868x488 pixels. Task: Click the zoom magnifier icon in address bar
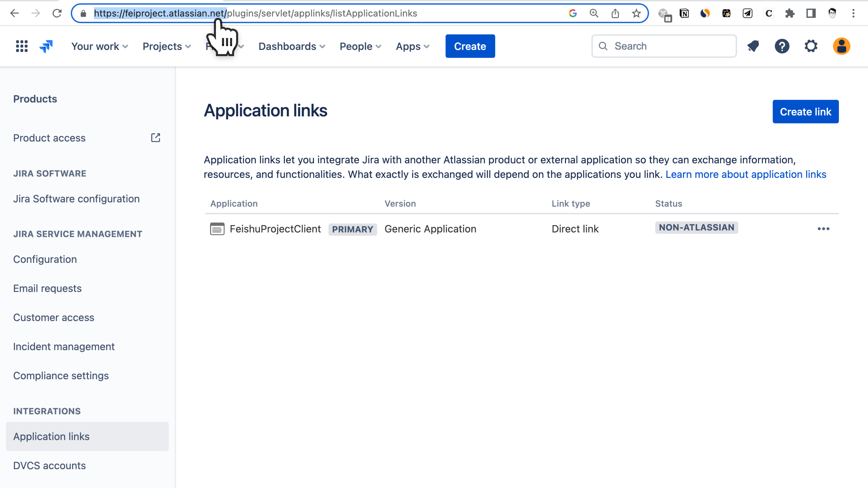[594, 13]
